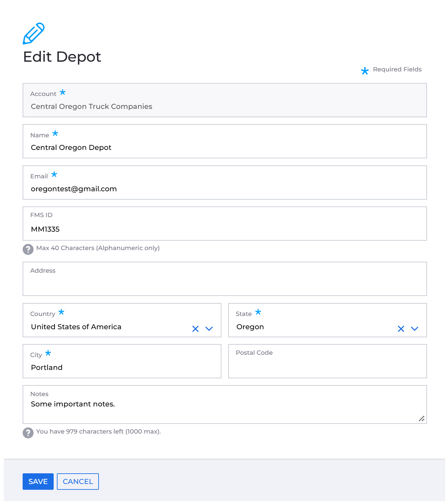Click the empty Postal Code field
Screen dimensions: 448x504
point(327,361)
